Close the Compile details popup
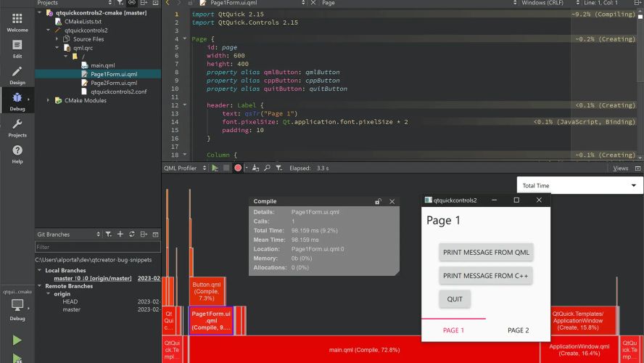 392,201
